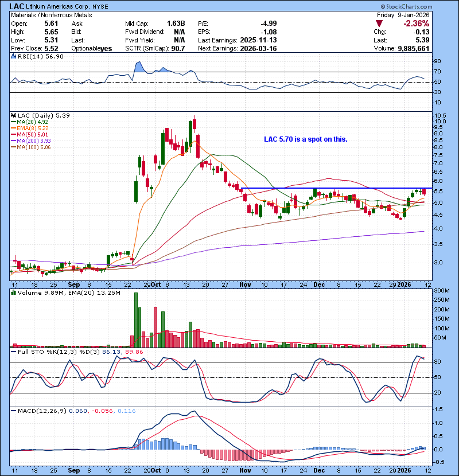Click the red down-triangle price change arrow
This screenshot has height=476, width=459.
click(379, 24)
